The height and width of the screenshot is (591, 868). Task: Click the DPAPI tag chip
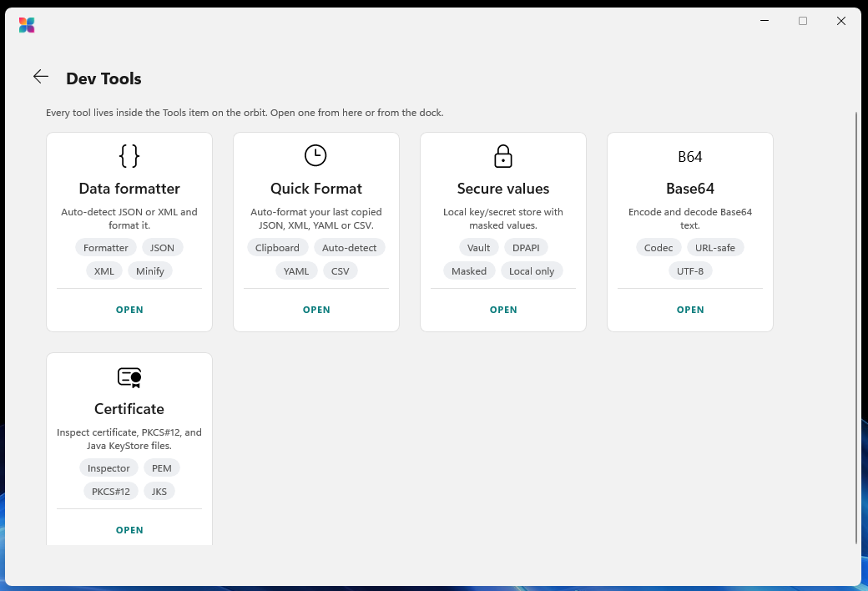(x=526, y=248)
